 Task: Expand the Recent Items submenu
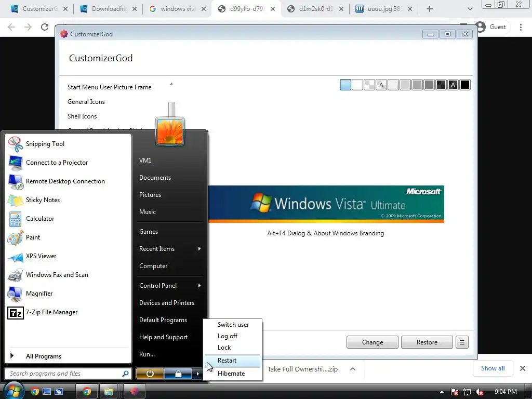tap(199, 249)
